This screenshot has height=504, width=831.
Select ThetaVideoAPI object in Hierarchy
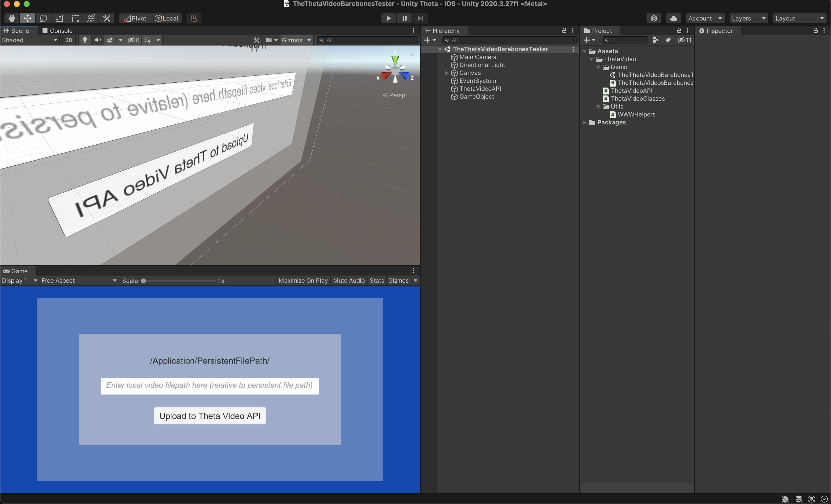(480, 89)
